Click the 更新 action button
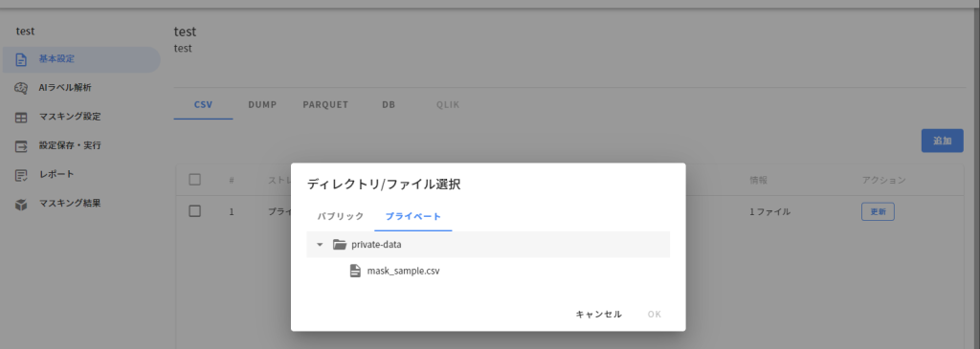 point(879,211)
